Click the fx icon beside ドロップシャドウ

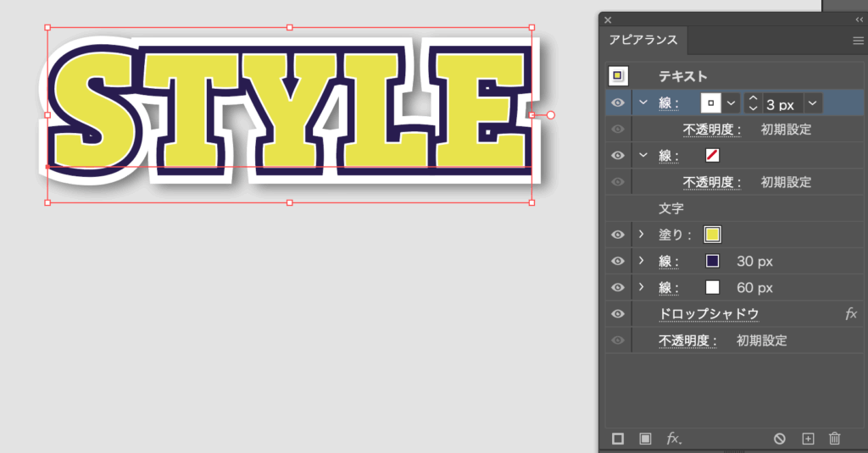pos(851,314)
